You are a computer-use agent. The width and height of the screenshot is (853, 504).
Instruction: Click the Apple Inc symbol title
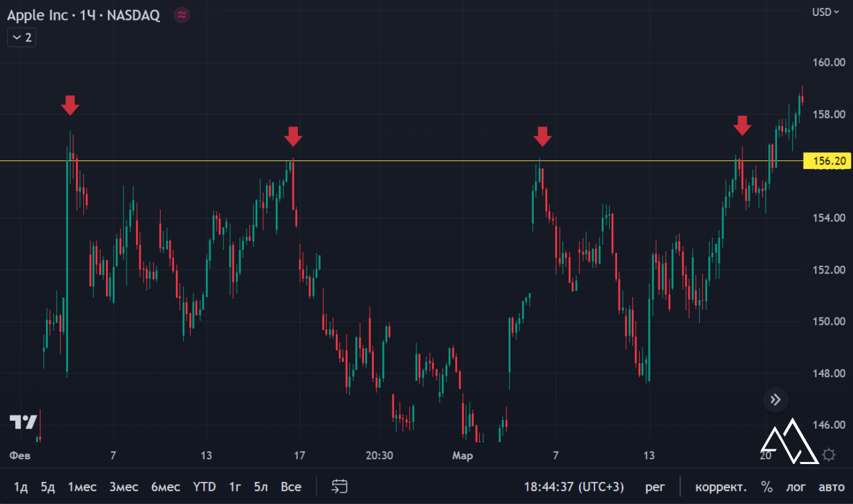tap(37, 15)
